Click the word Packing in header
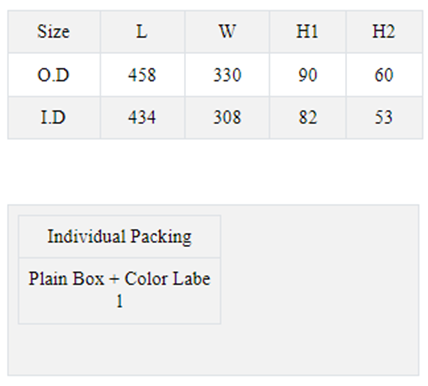 (161, 237)
